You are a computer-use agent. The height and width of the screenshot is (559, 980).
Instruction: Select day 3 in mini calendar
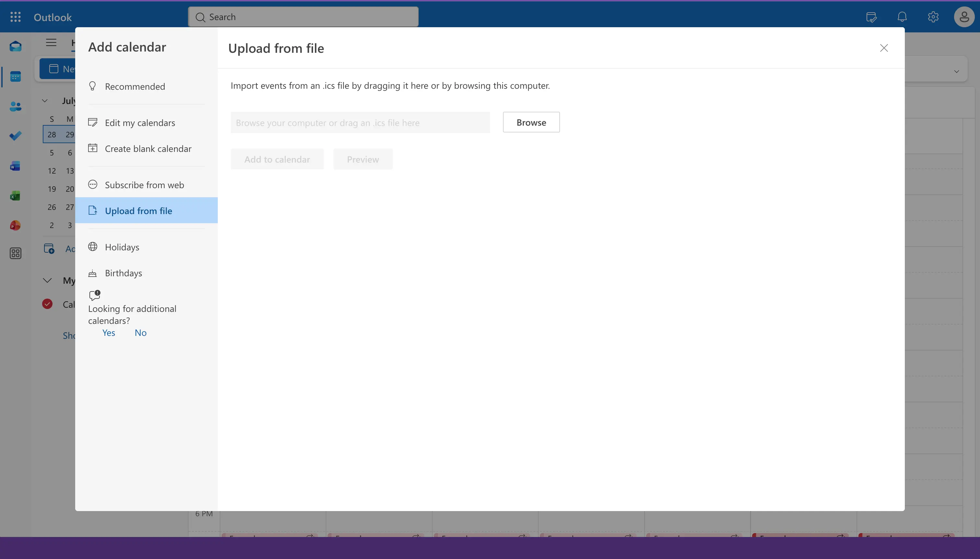(x=70, y=225)
